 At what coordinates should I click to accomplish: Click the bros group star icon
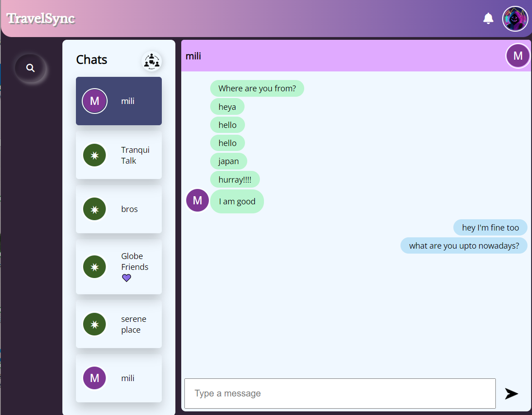(94, 209)
